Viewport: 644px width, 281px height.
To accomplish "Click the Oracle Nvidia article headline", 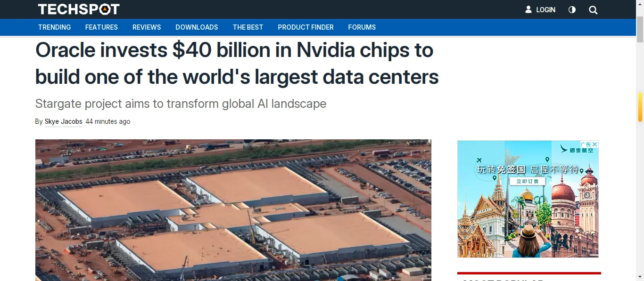I will coord(237,63).
